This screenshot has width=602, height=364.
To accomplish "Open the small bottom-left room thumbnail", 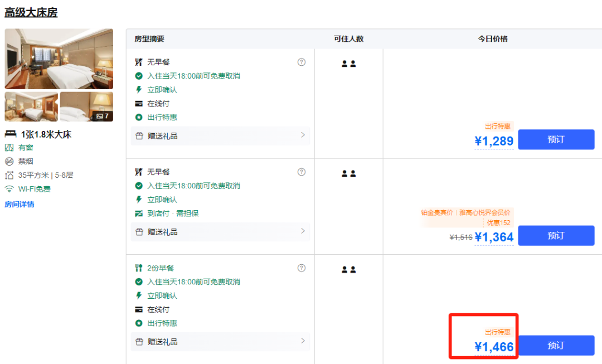I will coord(31,106).
